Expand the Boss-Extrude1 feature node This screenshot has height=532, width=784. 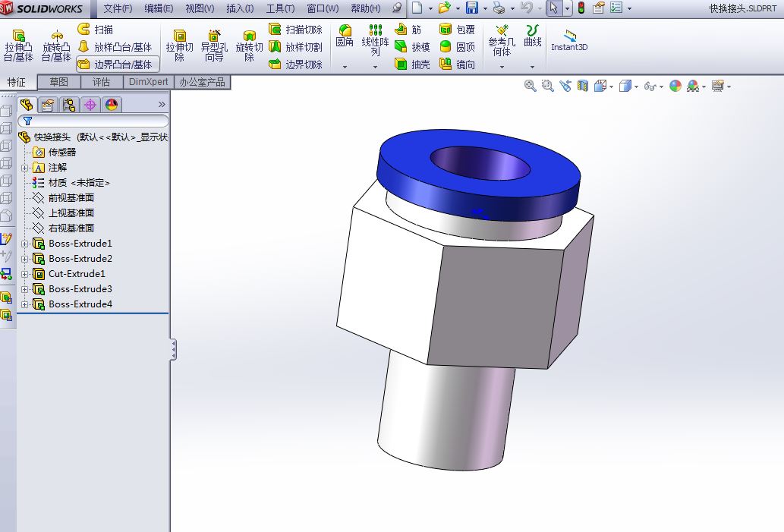pos(24,244)
